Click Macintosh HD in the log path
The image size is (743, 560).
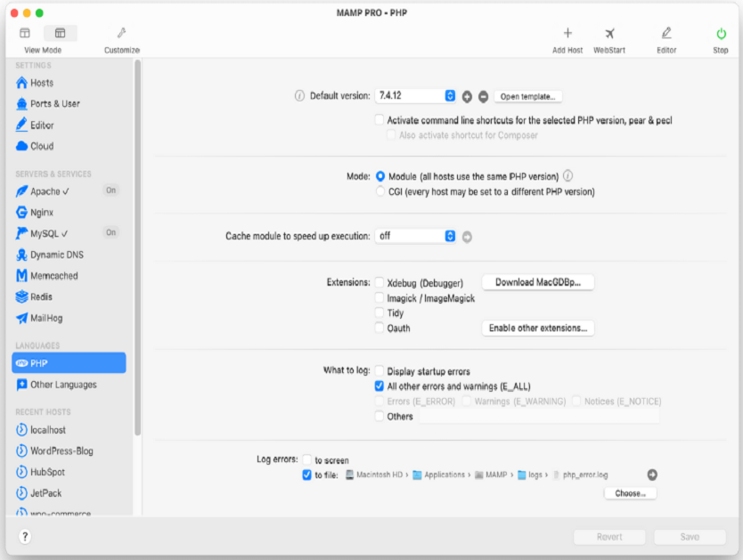(374, 475)
